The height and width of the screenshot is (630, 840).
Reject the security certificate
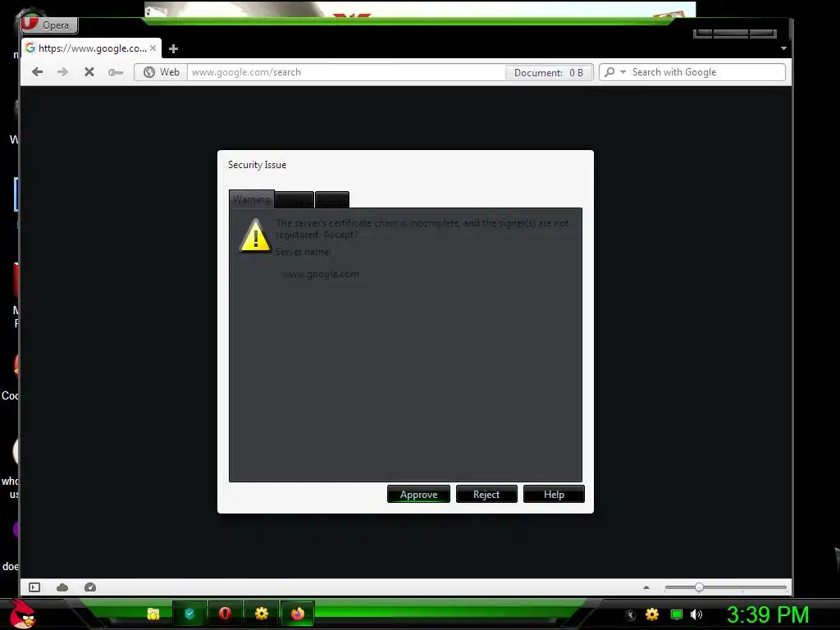pyautogui.click(x=486, y=495)
